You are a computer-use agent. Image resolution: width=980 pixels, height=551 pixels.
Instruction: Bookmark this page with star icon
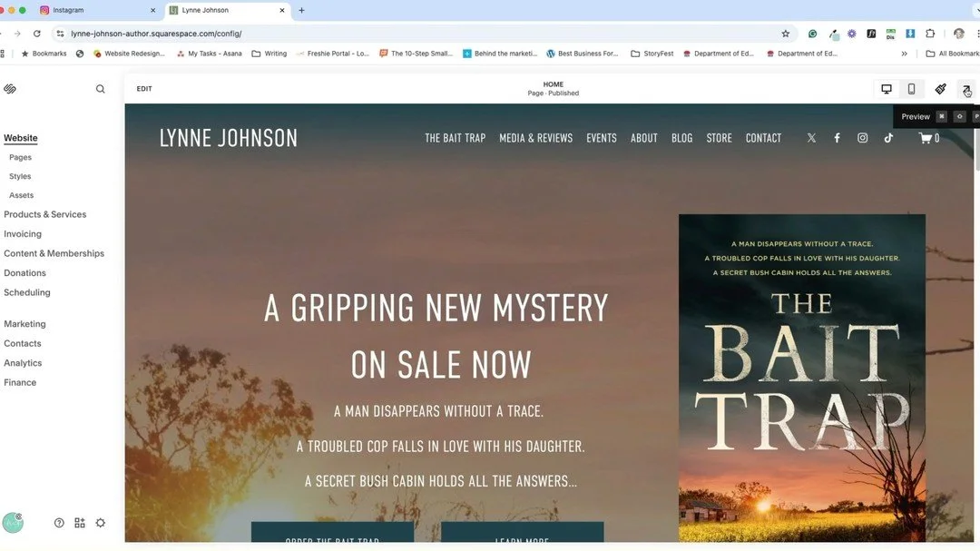[x=786, y=34]
